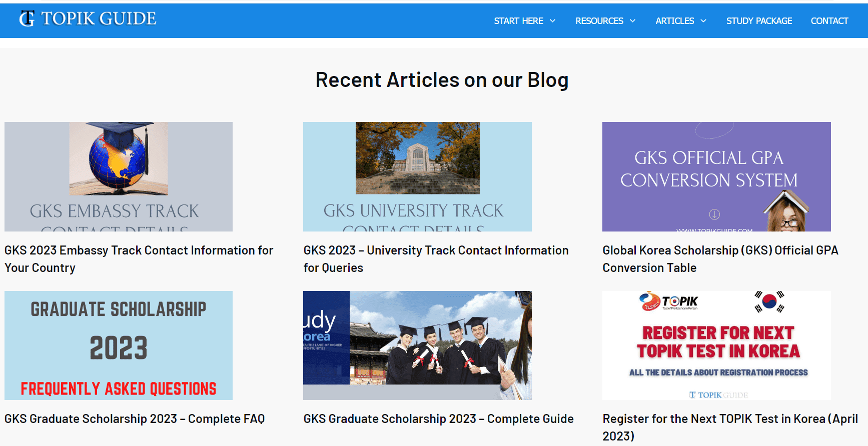Expand the ARTICLES dropdown chevron

click(x=703, y=21)
